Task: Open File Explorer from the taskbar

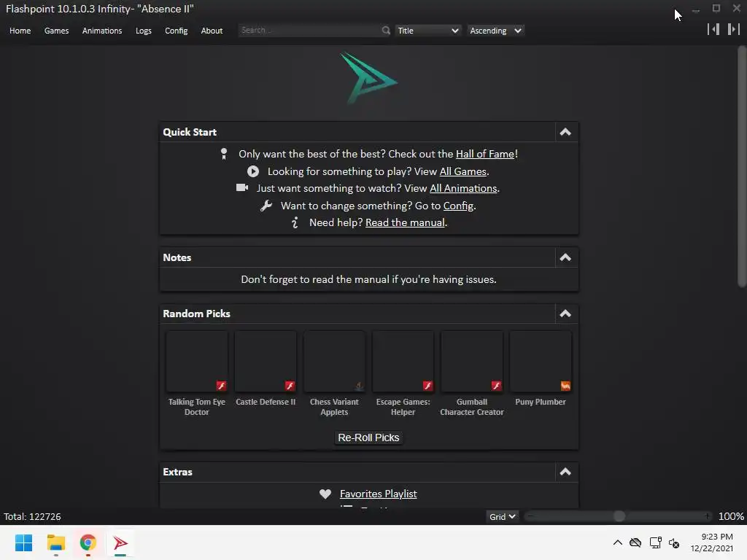Action: [x=55, y=542]
